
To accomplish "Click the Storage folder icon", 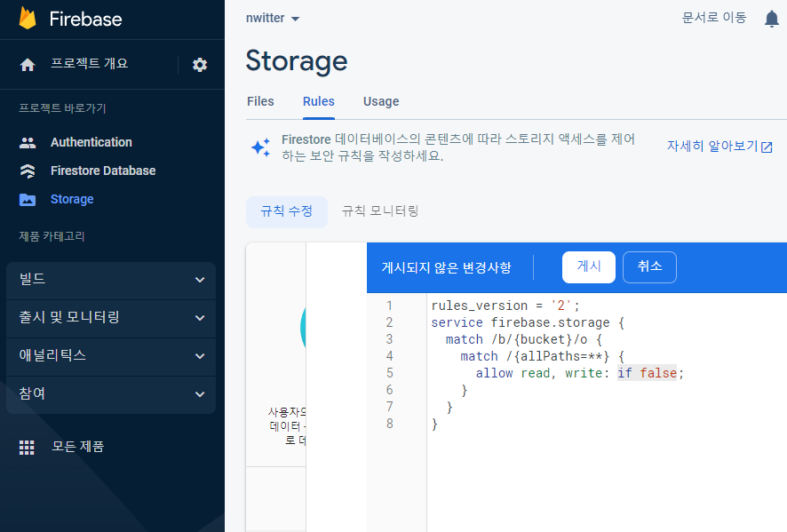I will click(28, 200).
